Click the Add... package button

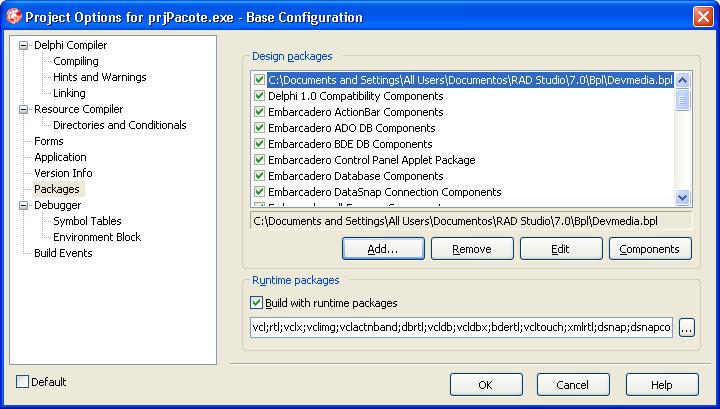(x=382, y=249)
